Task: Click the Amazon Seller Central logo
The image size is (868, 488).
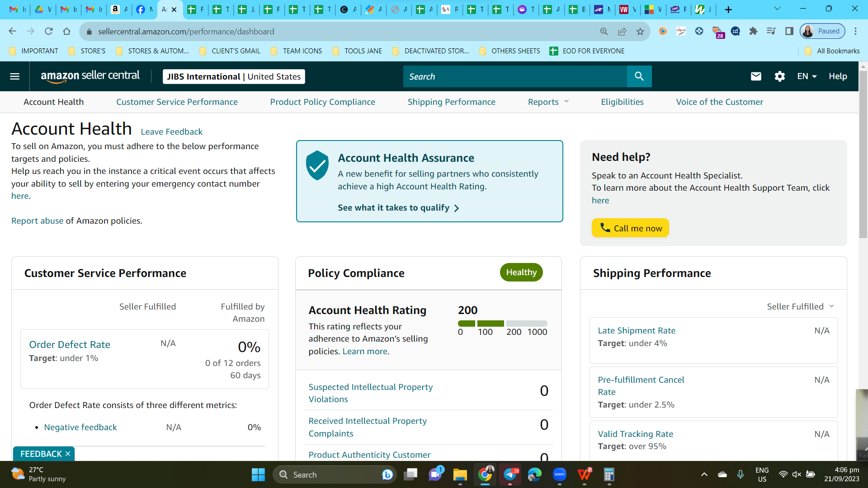Action: click(x=90, y=76)
